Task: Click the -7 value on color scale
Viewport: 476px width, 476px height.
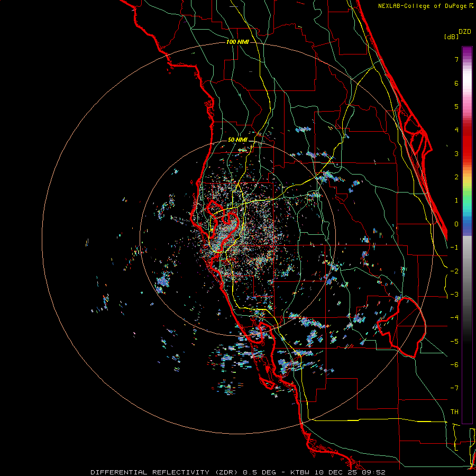Action: pyautogui.click(x=454, y=388)
